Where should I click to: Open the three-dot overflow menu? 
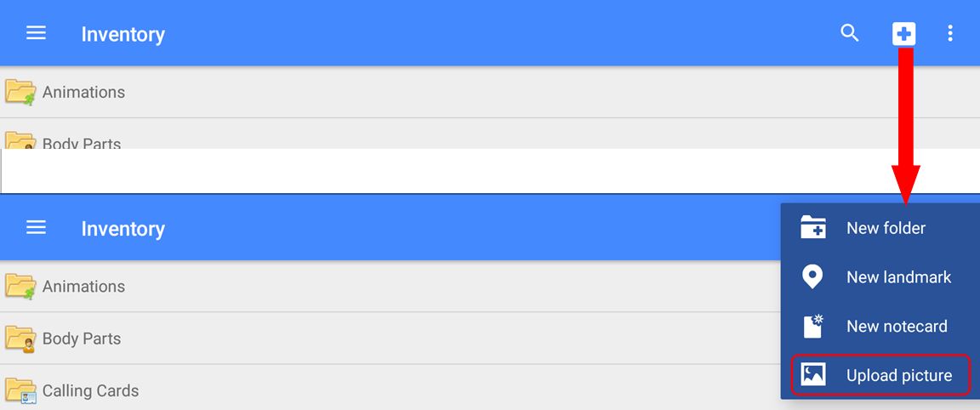[950, 34]
